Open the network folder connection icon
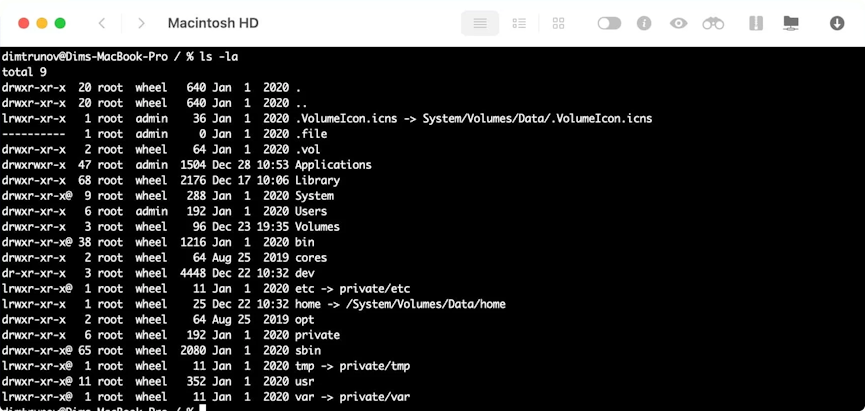The image size is (865, 411). pos(791,23)
